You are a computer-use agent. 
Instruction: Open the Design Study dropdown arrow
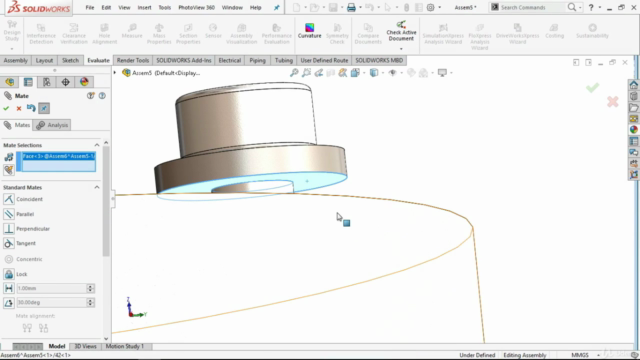pos(12,49)
